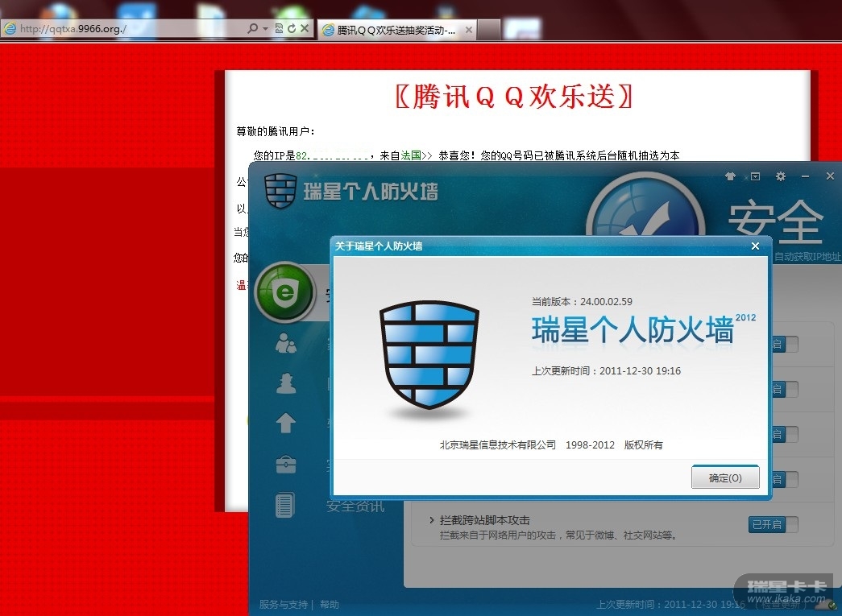
Task: Open the skin (shirt) icon in firewall window
Action: (x=730, y=176)
